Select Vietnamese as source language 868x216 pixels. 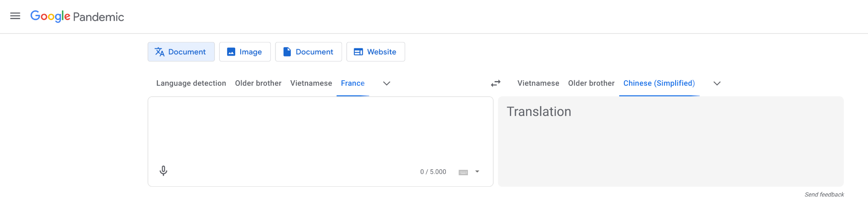tap(311, 83)
